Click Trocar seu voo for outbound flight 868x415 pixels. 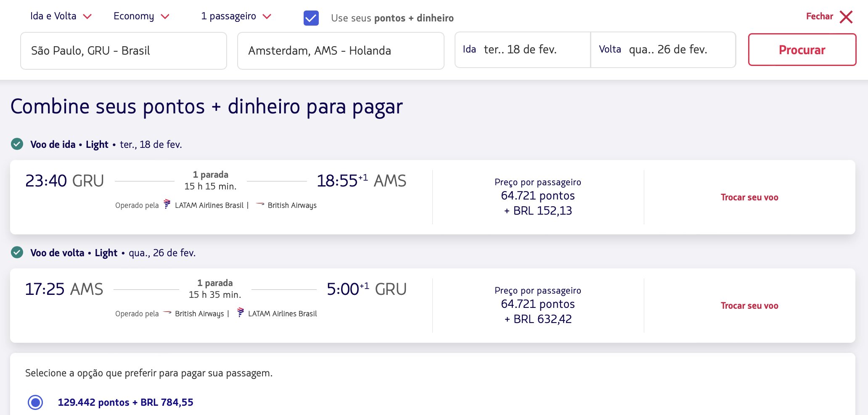(x=749, y=197)
